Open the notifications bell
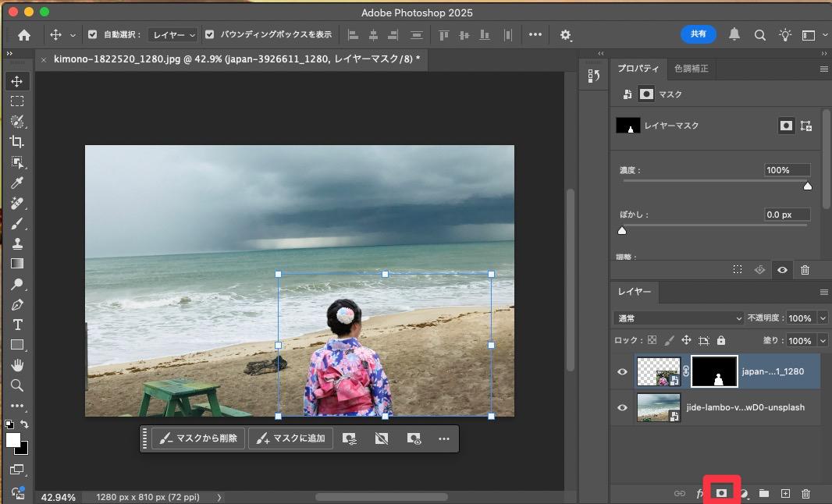Screen dimensions: 832x504 tap(734, 34)
